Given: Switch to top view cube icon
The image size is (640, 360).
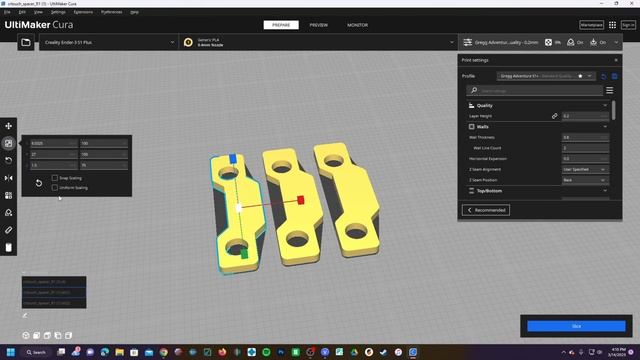Looking at the screenshot, I should tap(47, 336).
